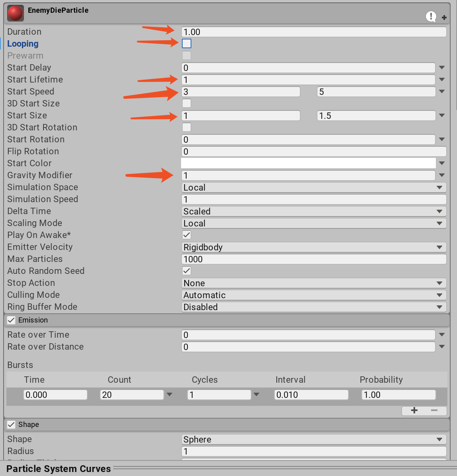The width and height of the screenshot is (457, 476).
Task: Open the Ring Buffer Mode dropdown
Action: tap(314, 307)
